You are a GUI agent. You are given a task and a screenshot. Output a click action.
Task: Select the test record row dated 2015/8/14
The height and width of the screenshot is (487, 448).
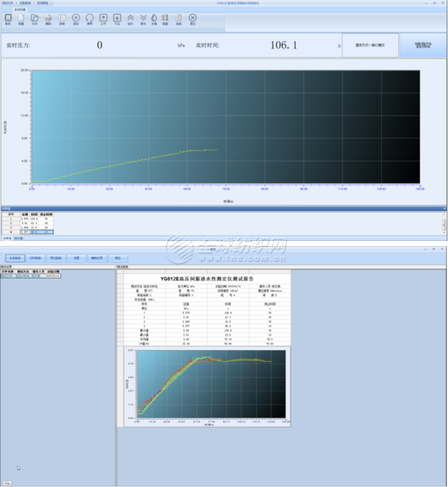30,276
